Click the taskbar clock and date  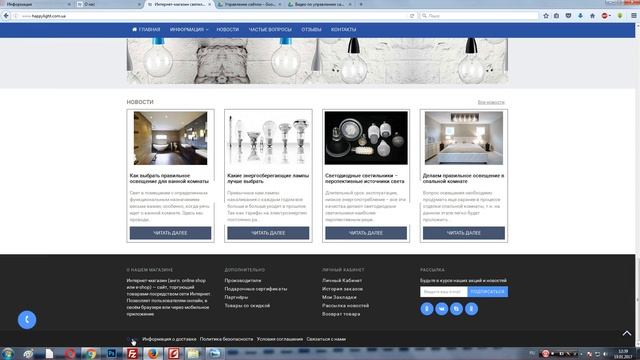[623, 354]
